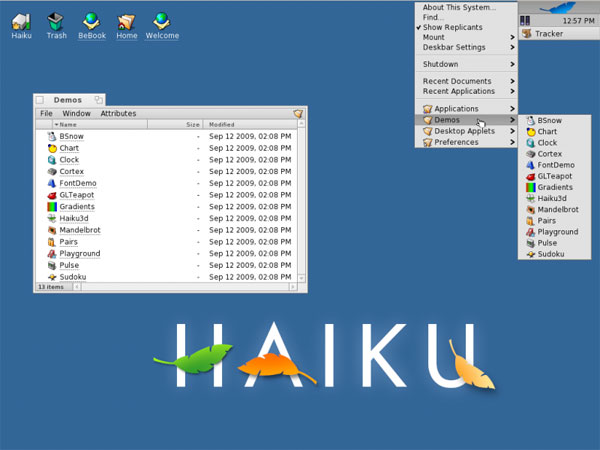Expand the Deskbar Settings submenu
Screen dimensions: 600x450
466,47
